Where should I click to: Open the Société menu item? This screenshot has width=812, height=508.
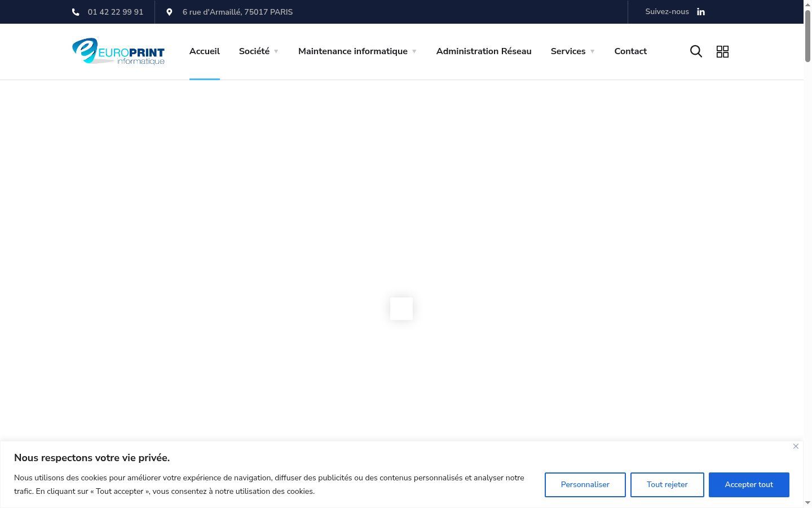(254, 51)
